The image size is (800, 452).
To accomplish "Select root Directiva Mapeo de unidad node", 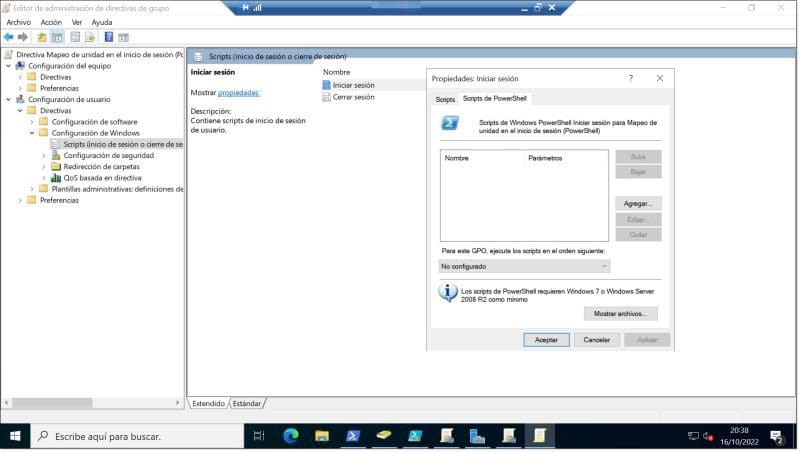I will (x=99, y=55).
